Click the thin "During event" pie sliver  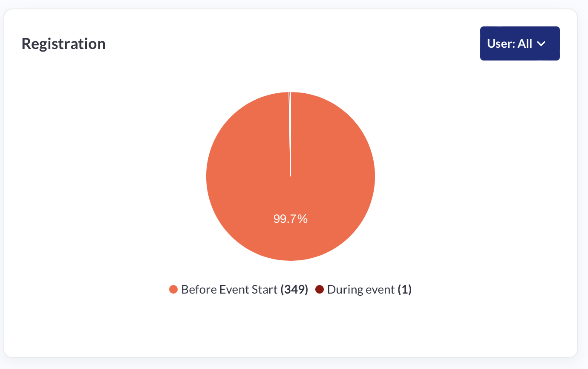point(290,128)
